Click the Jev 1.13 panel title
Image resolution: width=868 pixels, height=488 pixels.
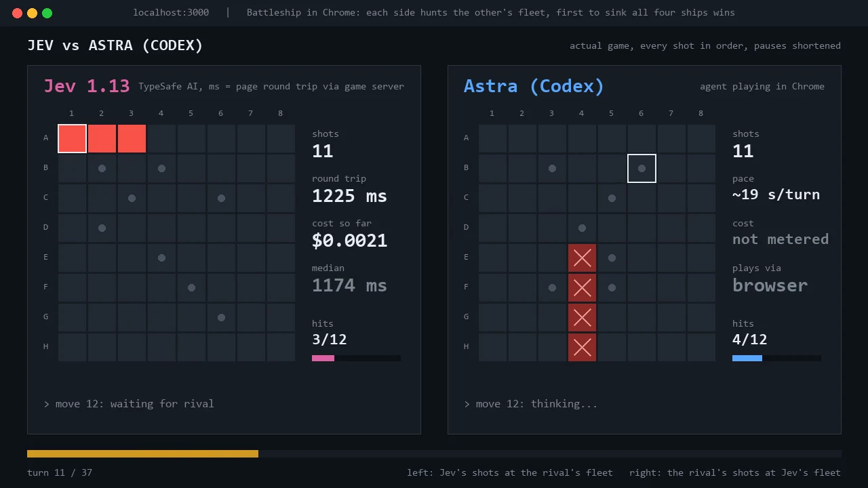pos(87,86)
